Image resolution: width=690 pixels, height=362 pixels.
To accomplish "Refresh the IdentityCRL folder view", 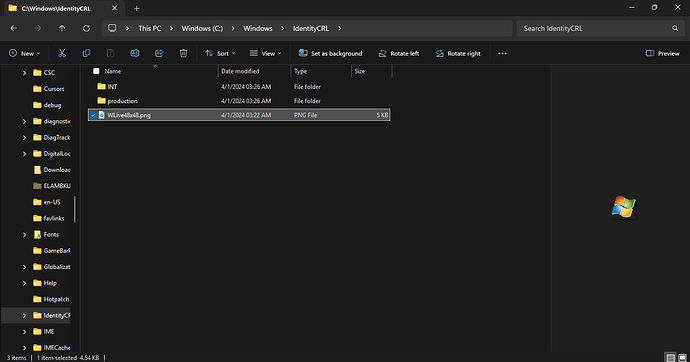I will 86,28.
